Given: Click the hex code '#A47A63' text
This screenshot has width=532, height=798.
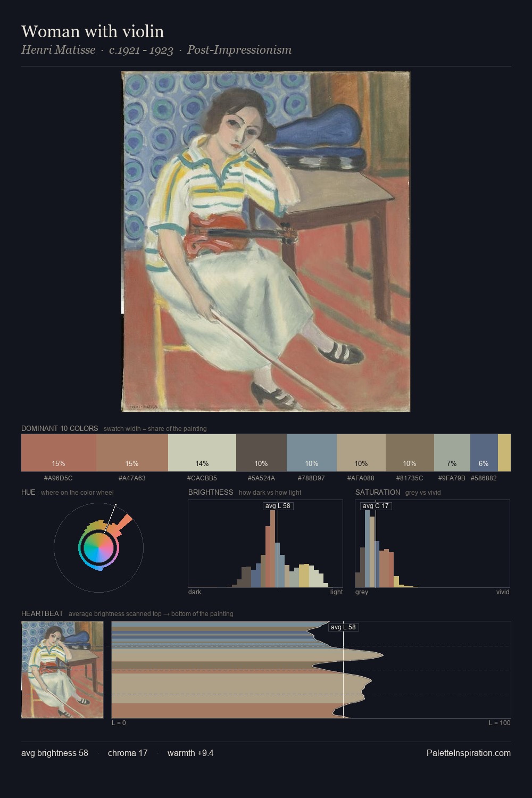Looking at the screenshot, I should click(x=132, y=478).
